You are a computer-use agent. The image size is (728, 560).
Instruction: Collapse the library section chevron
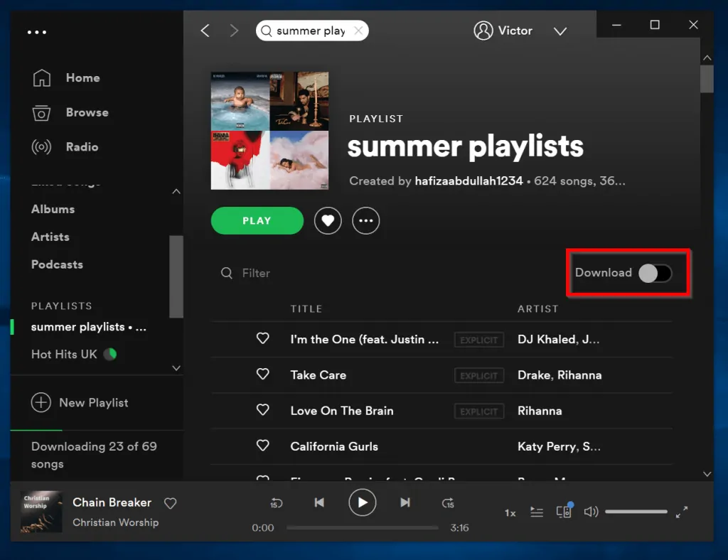pyautogui.click(x=176, y=191)
